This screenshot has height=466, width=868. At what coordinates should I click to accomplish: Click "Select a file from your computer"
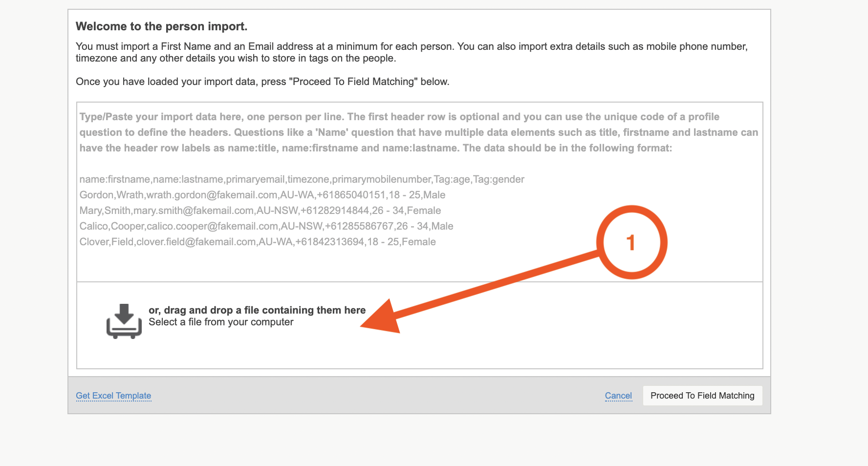pyautogui.click(x=221, y=322)
